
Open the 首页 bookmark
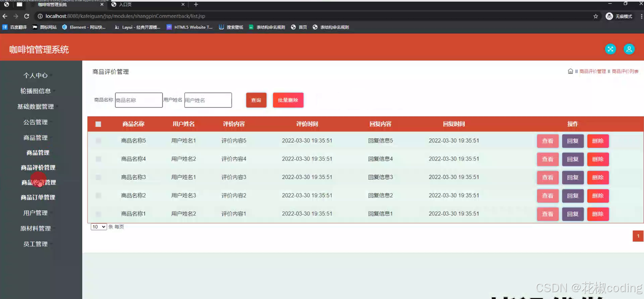[299, 27]
